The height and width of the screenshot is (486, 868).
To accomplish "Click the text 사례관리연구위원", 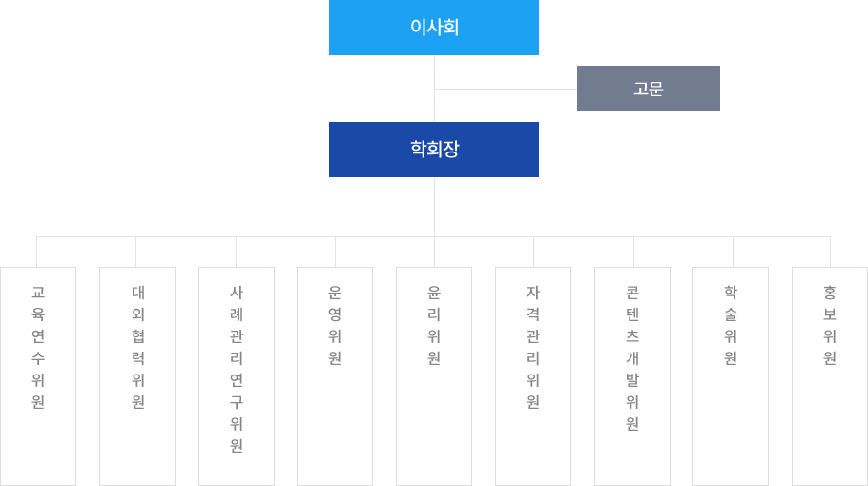I will tap(237, 369).
